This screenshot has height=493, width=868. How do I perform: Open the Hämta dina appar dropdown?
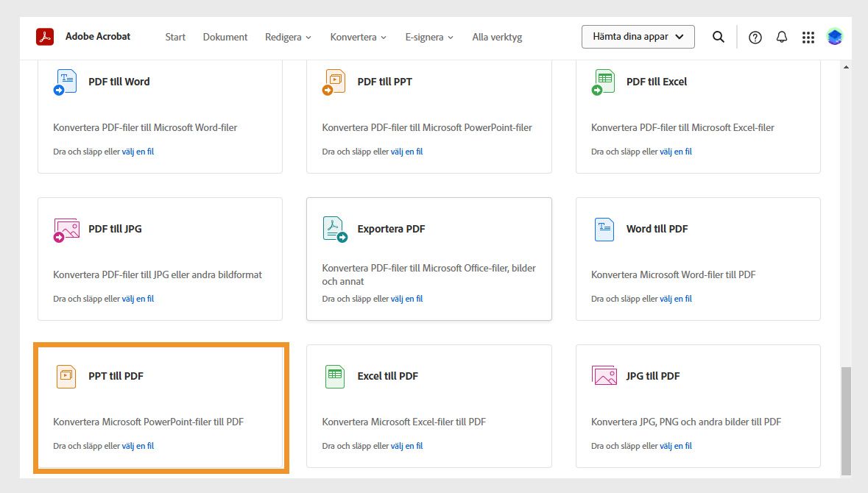638,37
